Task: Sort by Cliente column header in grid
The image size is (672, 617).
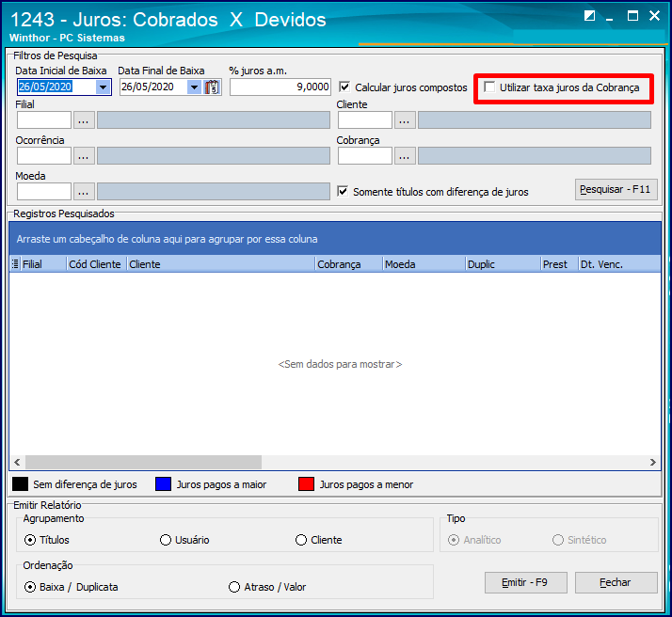Action: (x=221, y=264)
